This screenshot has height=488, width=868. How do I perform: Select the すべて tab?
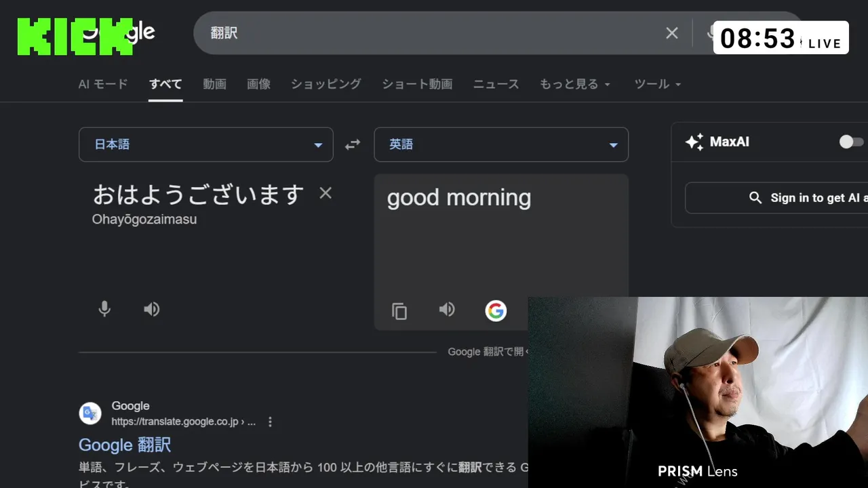pyautogui.click(x=165, y=84)
